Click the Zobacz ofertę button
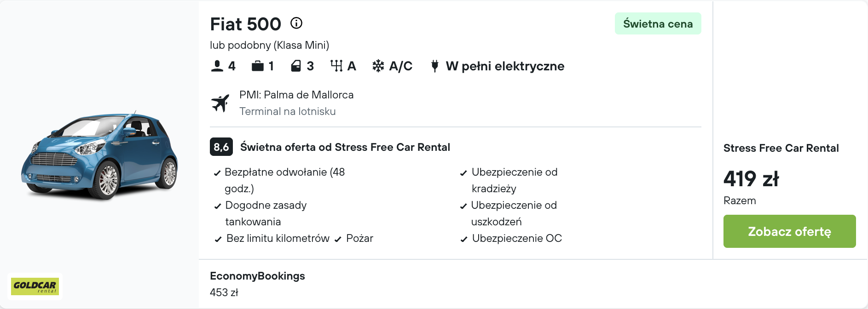Image resolution: width=868 pixels, height=309 pixels. 790,231
